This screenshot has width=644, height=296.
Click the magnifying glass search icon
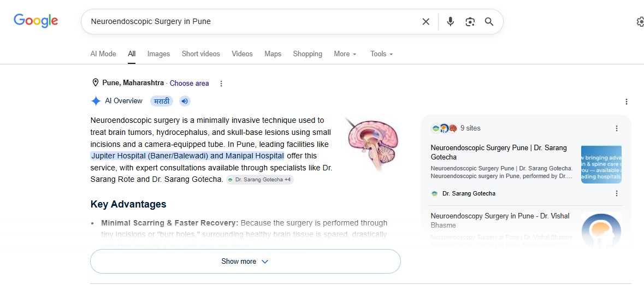coord(489,22)
